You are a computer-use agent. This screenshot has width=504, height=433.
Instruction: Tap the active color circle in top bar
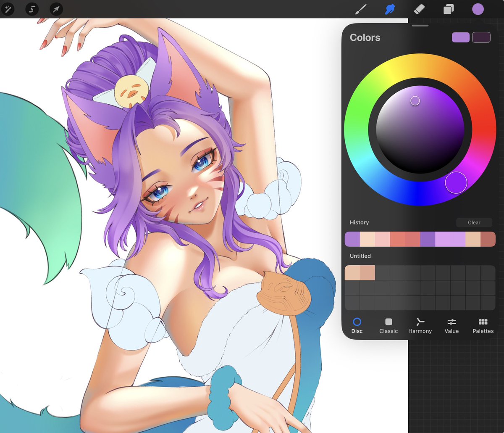pyautogui.click(x=478, y=9)
